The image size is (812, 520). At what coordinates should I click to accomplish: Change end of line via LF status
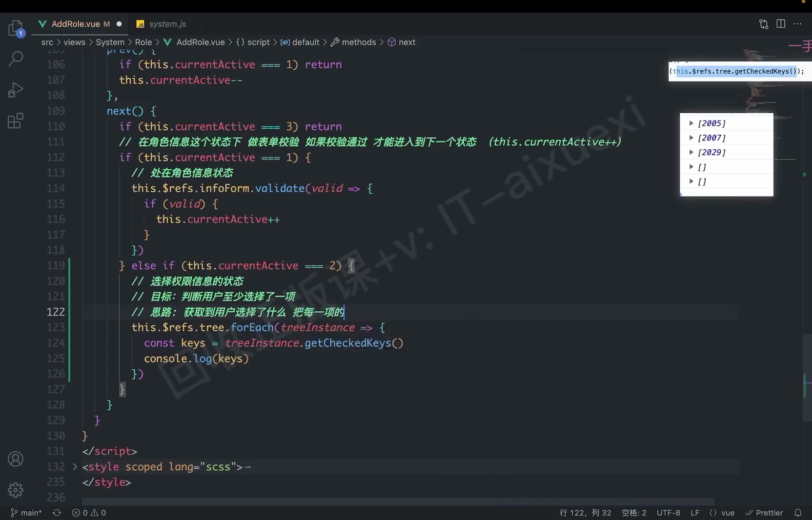(695, 513)
